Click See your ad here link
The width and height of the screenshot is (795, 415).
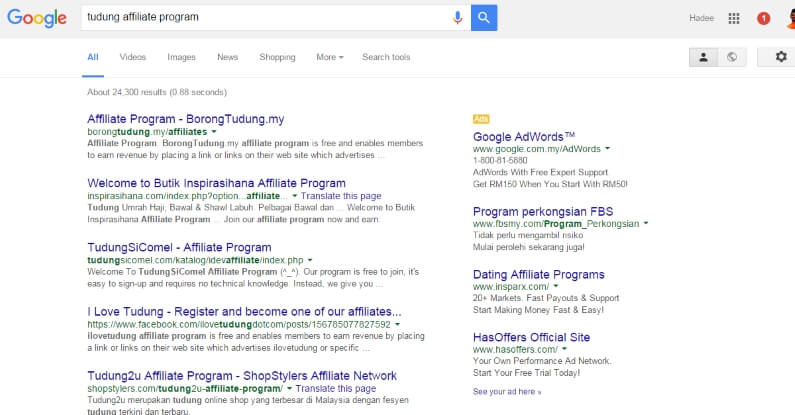click(507, 392)
